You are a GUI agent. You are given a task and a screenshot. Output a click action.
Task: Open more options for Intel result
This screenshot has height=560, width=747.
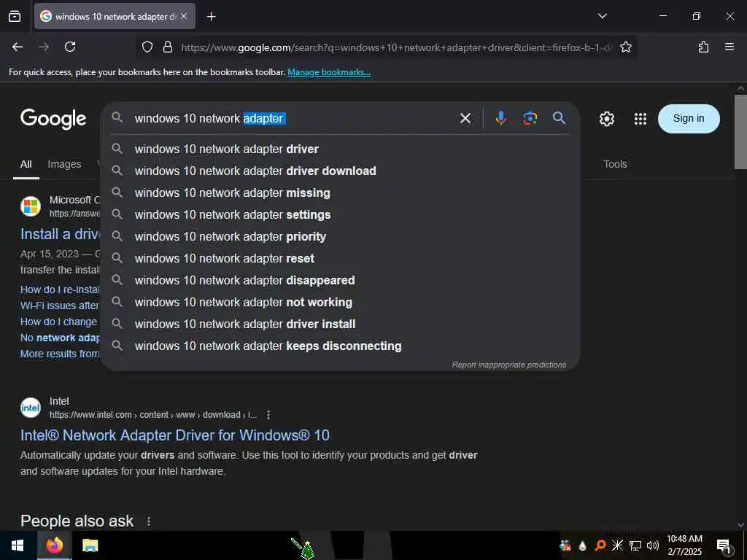pyautogui.click(x=268, y=415)
